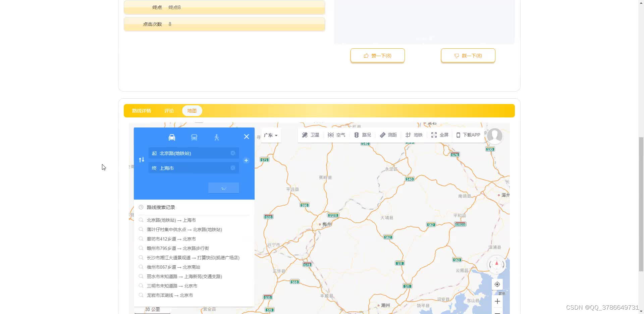Click the route search submit button
Image resolution: width=644 pixels, height=314 pixels.
pyautogui.click(x=224, y=188)
